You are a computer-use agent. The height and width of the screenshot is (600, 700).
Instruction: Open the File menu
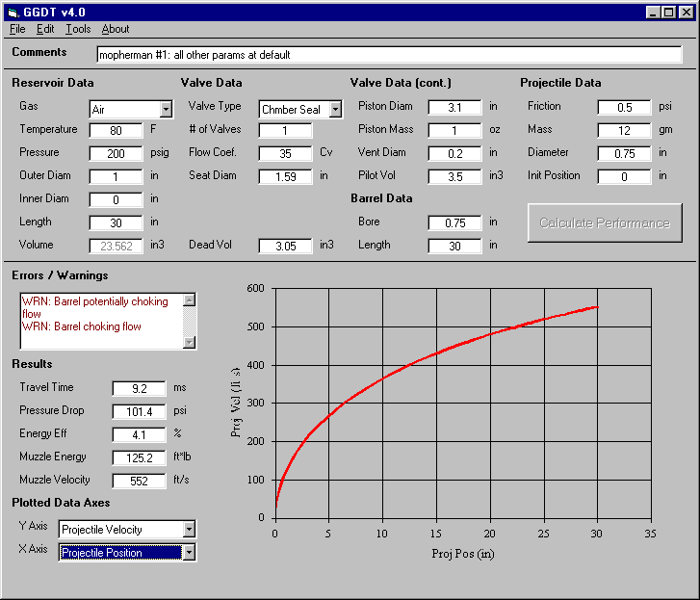coord(17,29)
